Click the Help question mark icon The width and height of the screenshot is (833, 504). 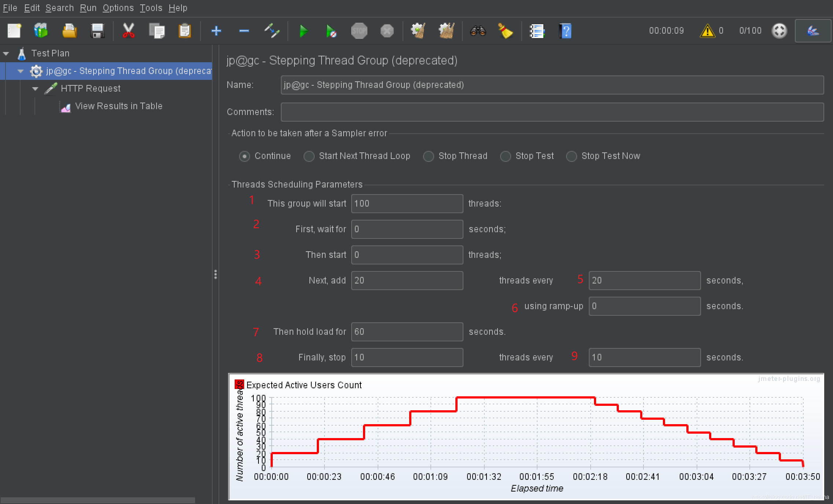click(x=565, y=31)
